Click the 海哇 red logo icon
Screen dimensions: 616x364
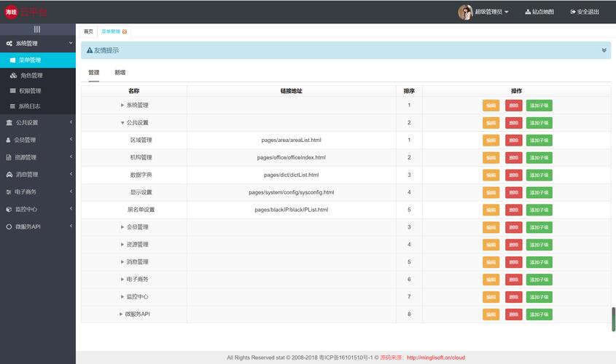(x=11, y=12)
